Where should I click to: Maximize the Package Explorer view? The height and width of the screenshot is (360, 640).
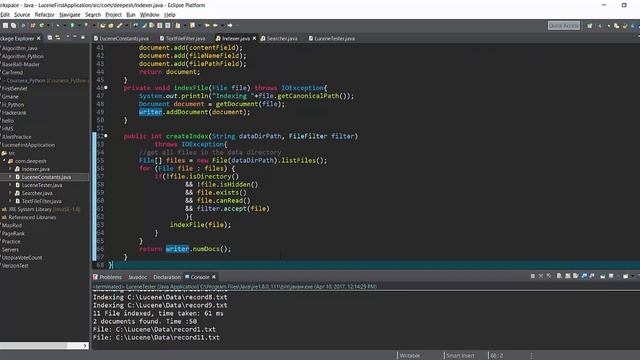(83, 38)
